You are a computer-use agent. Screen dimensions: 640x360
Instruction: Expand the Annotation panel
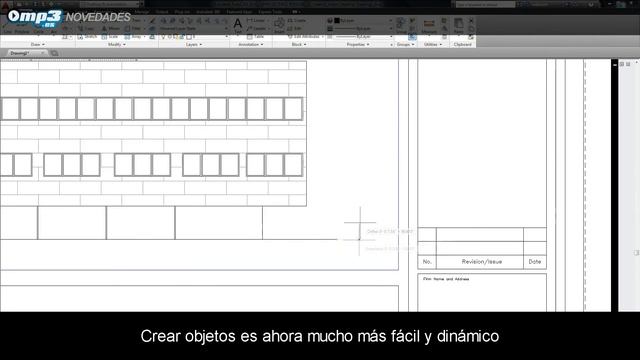point(251,44)
